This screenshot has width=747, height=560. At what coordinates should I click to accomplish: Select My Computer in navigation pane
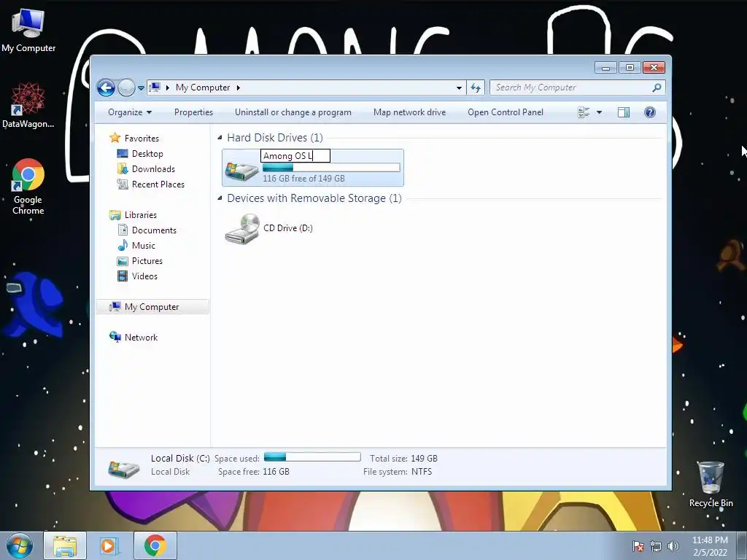pyautogui.click(x=152, y=307)
